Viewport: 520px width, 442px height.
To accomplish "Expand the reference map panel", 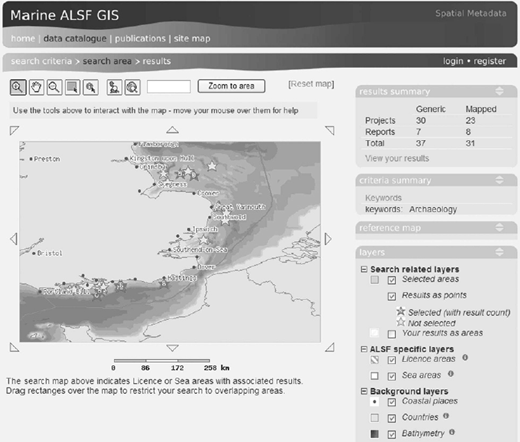I will coord(499,227).
